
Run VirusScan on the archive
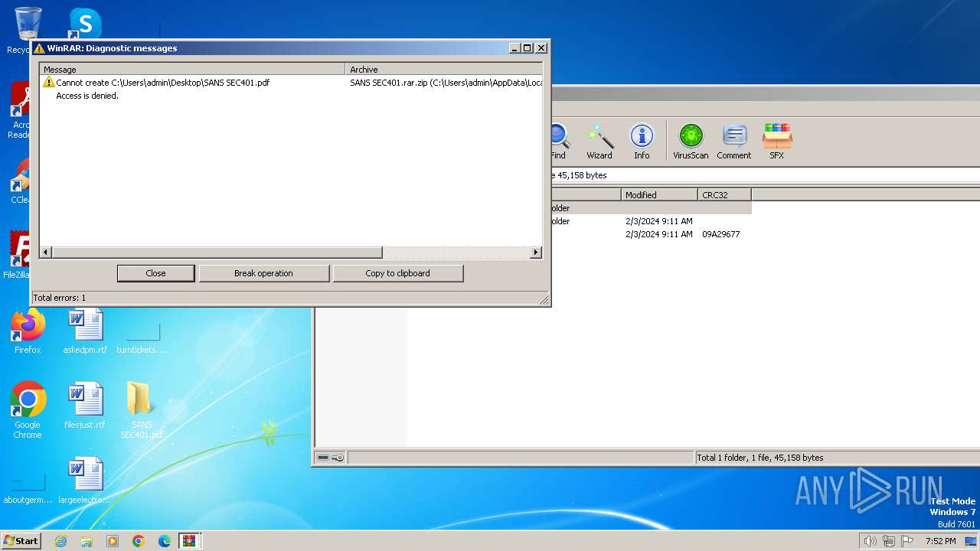[691, 142]
